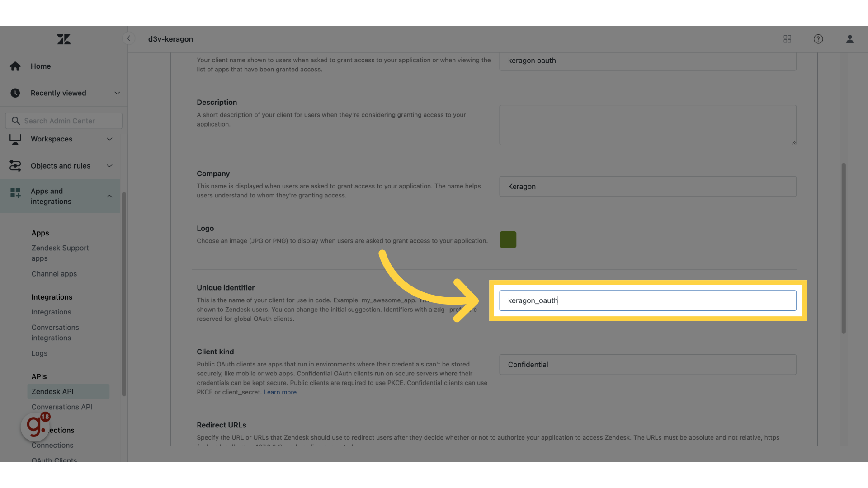Image resolution: width=868 pixels, height=488 pixels.
Task: Click the 'Company' field label
Action: tap(213, 174)
